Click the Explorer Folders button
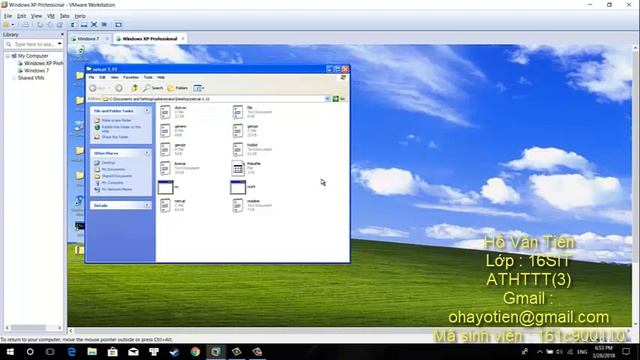The width and height of the screenshot is (640, 360). pos(178,88)
